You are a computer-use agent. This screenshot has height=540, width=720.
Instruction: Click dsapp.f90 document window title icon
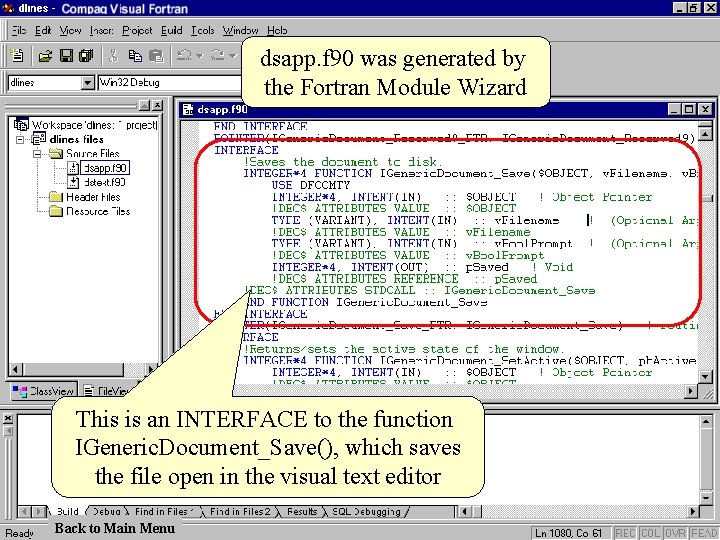pyautogui.click(x=188, y=109)
